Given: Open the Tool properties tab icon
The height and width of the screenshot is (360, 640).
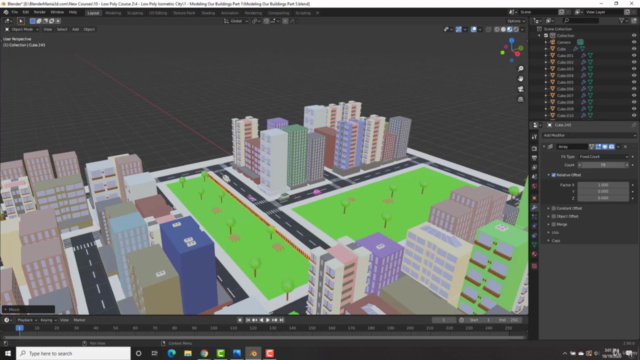Looking at the screenshot, I should 534,137.
